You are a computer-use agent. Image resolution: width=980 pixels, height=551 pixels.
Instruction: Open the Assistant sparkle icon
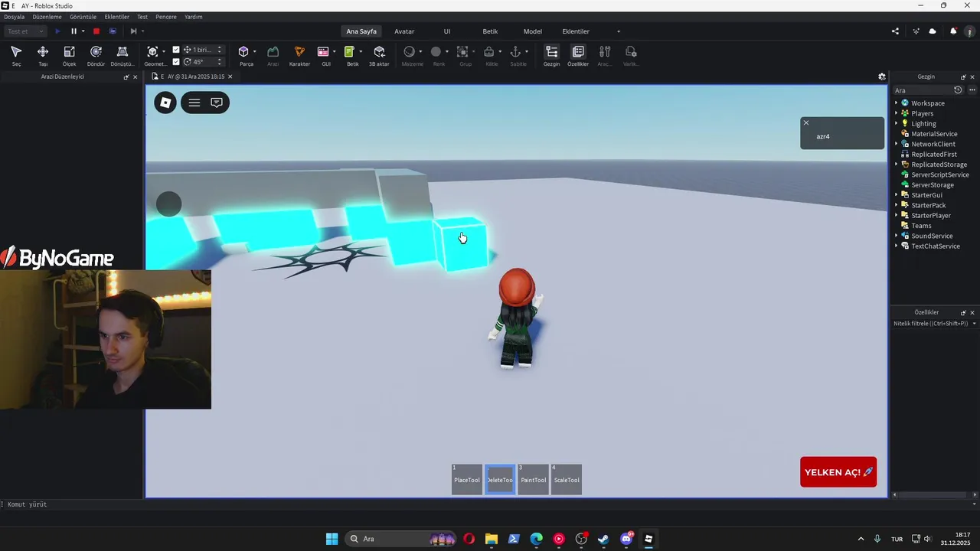coord(916,31)
